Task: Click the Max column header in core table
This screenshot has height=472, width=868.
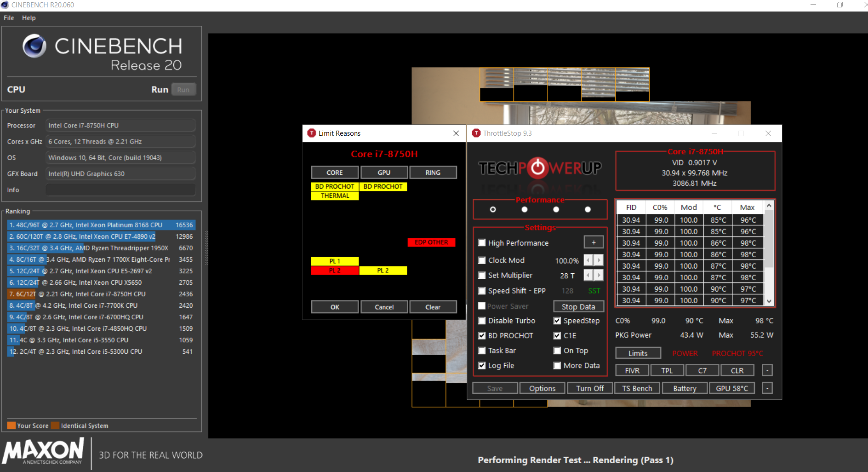Action: coord(747,207)
